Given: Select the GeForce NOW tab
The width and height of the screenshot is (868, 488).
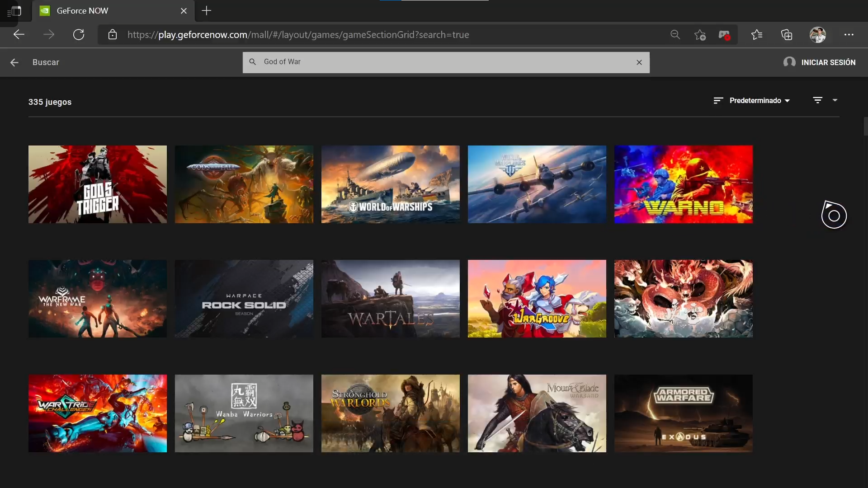Looking at the screenshot, I should [x=113, y=11].
